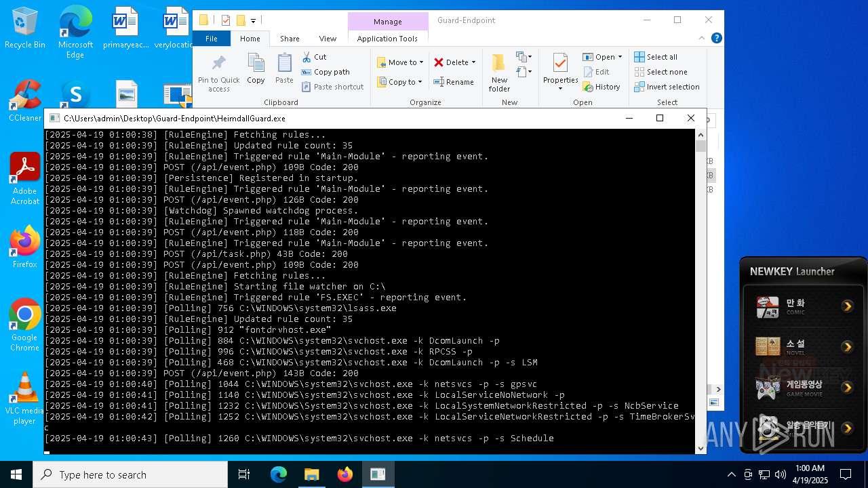Open the Explorer Help question-mark icon

[x=717, y=39]
